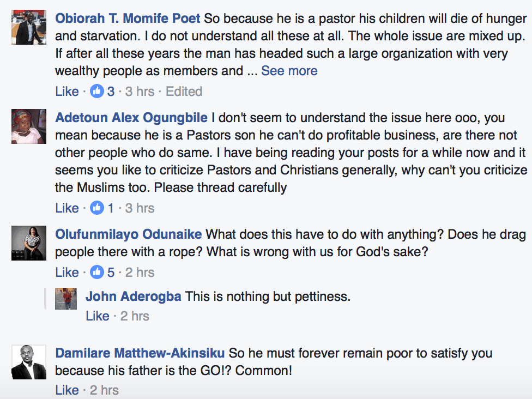Click the thumbs-up icon on Obiorah's comment

pos(97,92)
